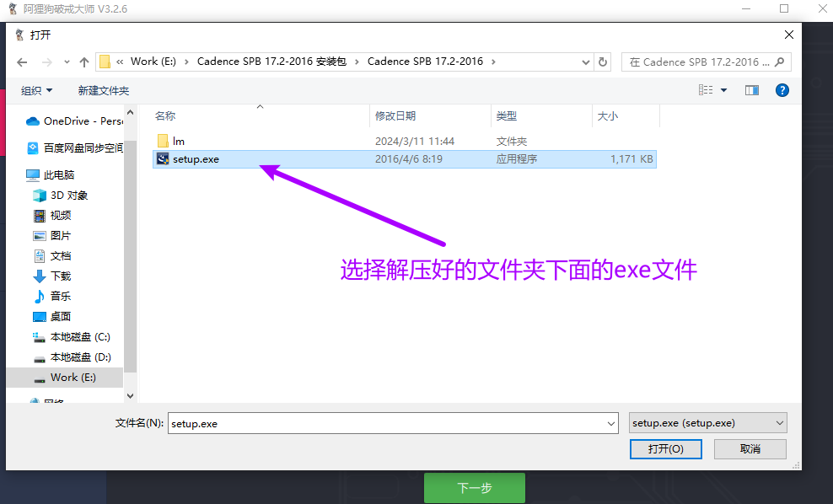This screenshot has width=833, height=504.
Task: Open 图片 folder in the sidebar
Action: [x=52, y=236]
